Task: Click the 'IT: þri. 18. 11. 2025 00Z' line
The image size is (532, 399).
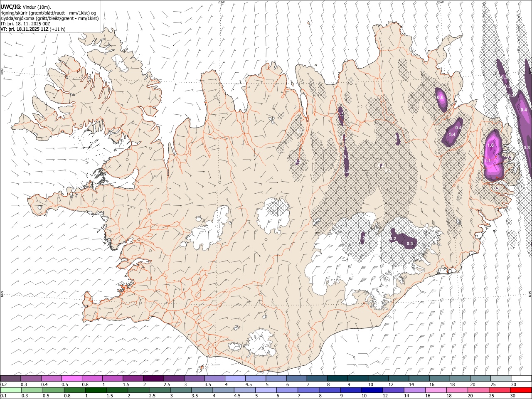Action: pyautogui.click(x=25, y=24)
